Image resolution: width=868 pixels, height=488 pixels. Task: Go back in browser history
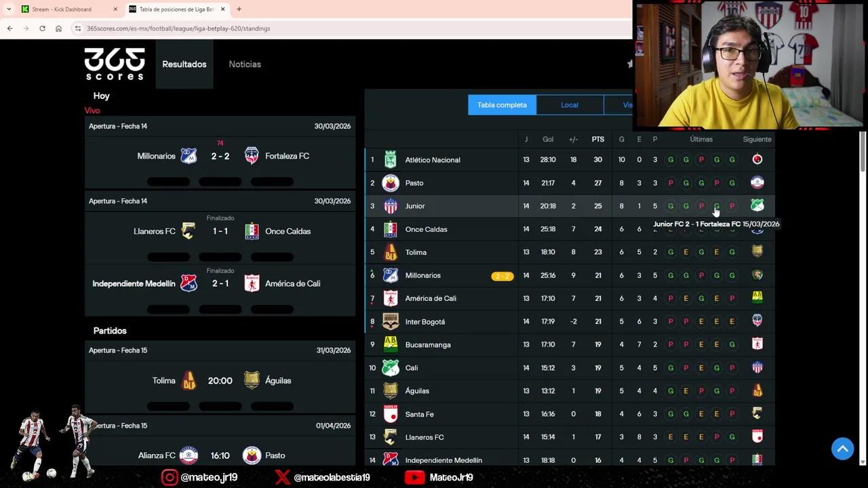click(9, 28)
